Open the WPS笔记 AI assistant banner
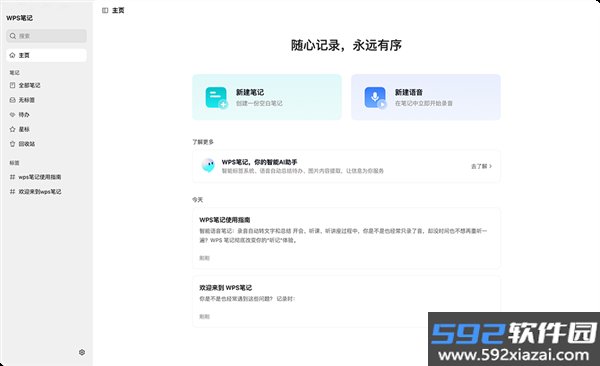Image resolution: width=600 pixels, height=366 pixels. click(346, 166)
